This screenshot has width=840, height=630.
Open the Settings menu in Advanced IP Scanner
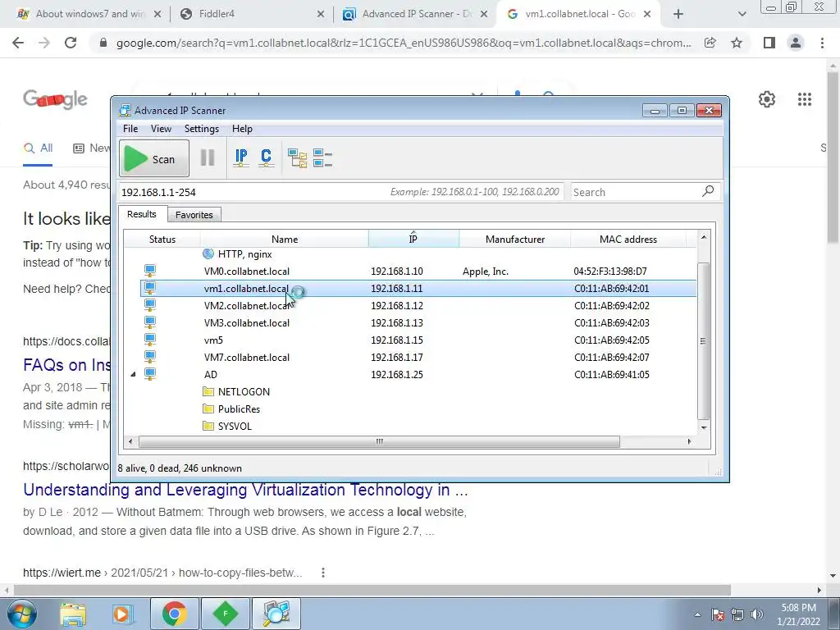point(202,129)
